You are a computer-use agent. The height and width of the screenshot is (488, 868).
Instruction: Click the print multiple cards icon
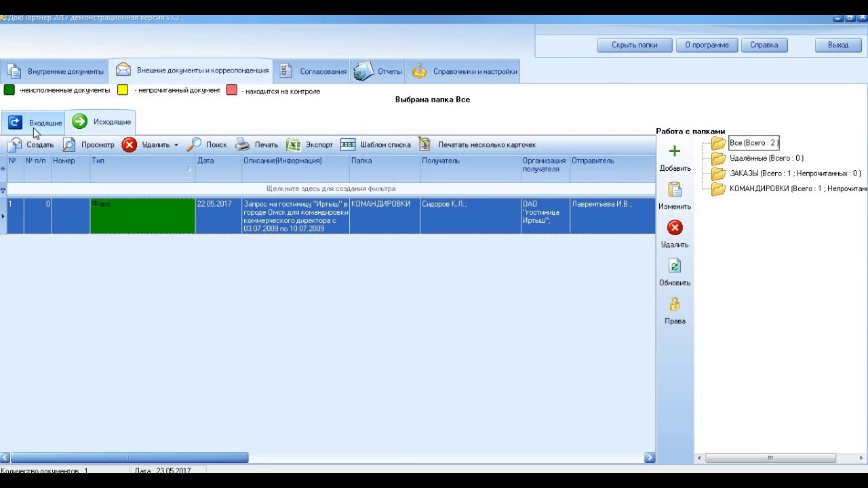[425, 144]
